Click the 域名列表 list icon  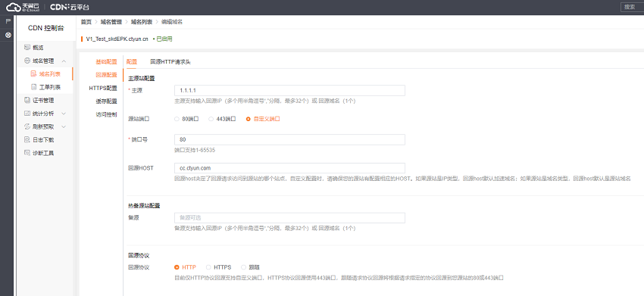[x=33, y=74]
